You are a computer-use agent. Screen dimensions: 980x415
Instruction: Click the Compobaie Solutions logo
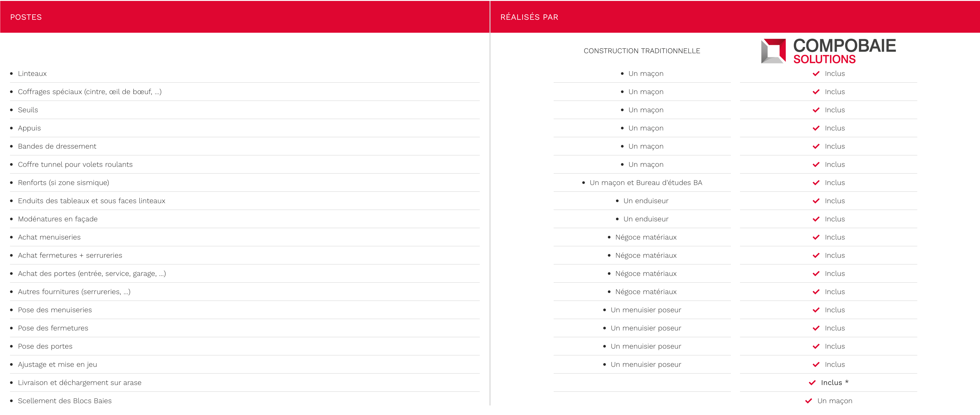click(828, 51)
